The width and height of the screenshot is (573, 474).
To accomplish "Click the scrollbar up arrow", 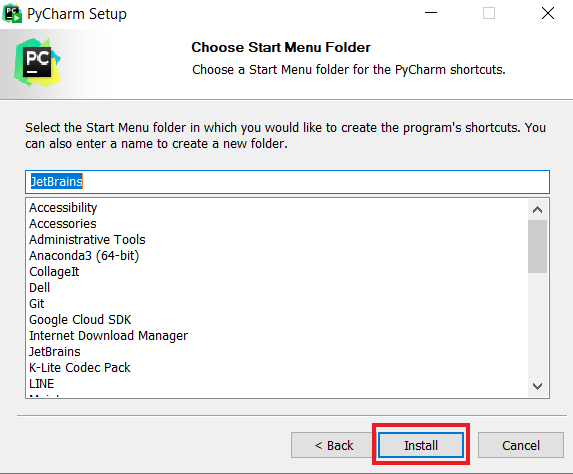I will (537, 210).
